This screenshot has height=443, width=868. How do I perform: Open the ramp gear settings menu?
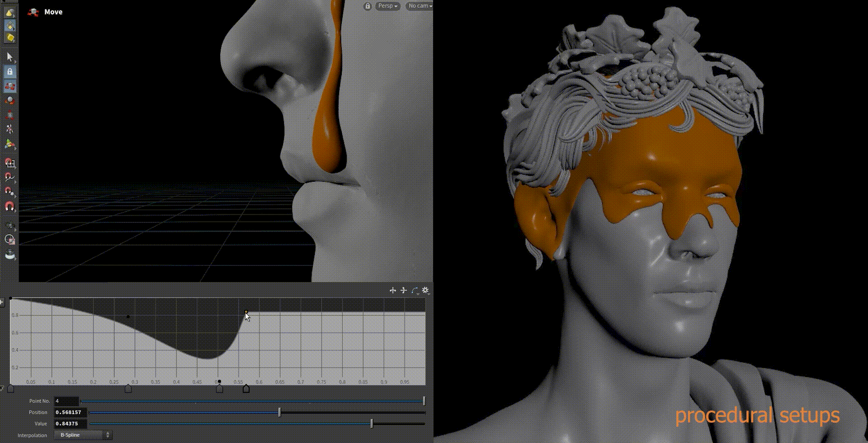(x=425, y=290)
